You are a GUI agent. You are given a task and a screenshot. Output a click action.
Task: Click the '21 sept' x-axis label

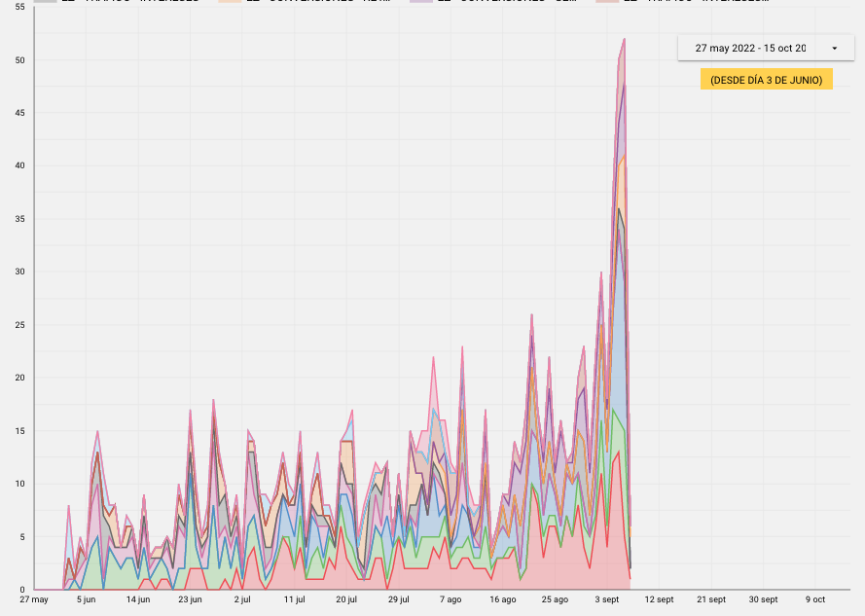[x=711, y=599]
